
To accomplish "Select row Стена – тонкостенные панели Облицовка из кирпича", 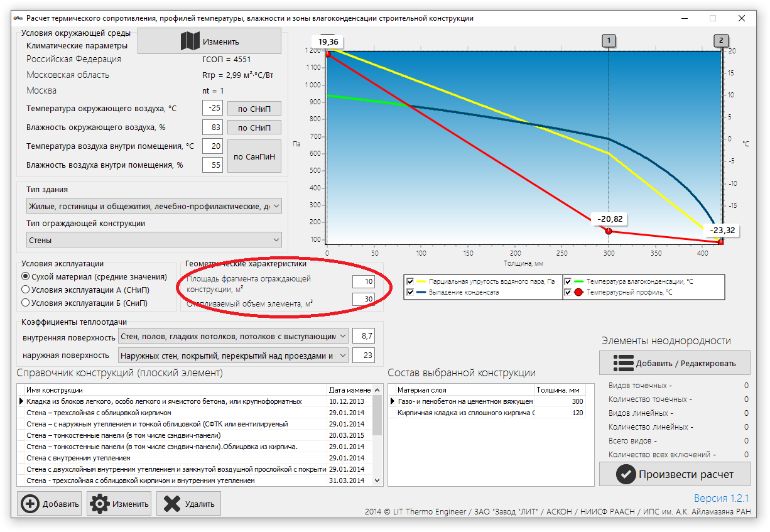I will [195, 447].
